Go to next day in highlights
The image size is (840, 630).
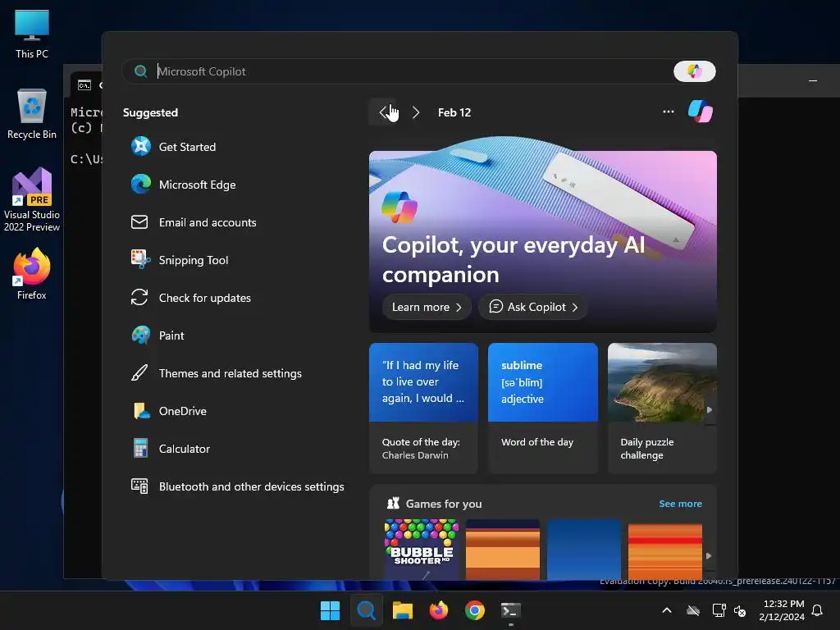416,112
